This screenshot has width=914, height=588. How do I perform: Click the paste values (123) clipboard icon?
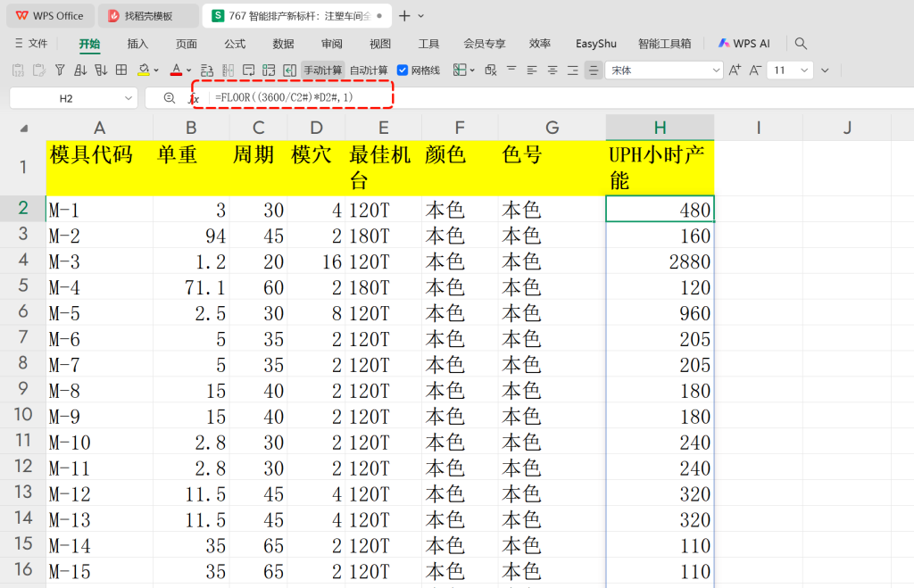18,70
